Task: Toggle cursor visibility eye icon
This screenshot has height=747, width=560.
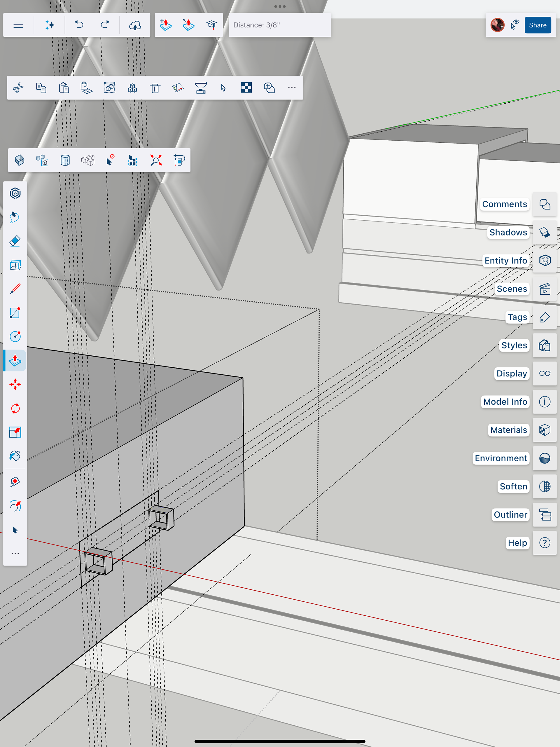Action: (x=514, y=25)
